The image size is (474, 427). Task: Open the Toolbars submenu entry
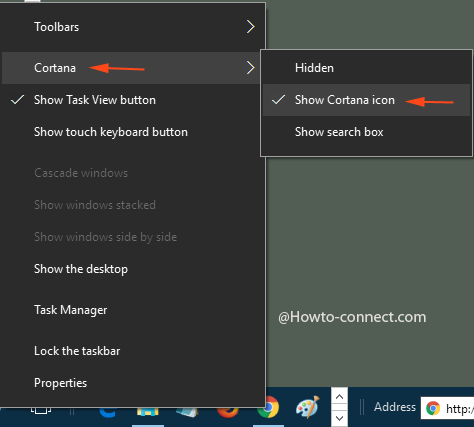point(133,27)
